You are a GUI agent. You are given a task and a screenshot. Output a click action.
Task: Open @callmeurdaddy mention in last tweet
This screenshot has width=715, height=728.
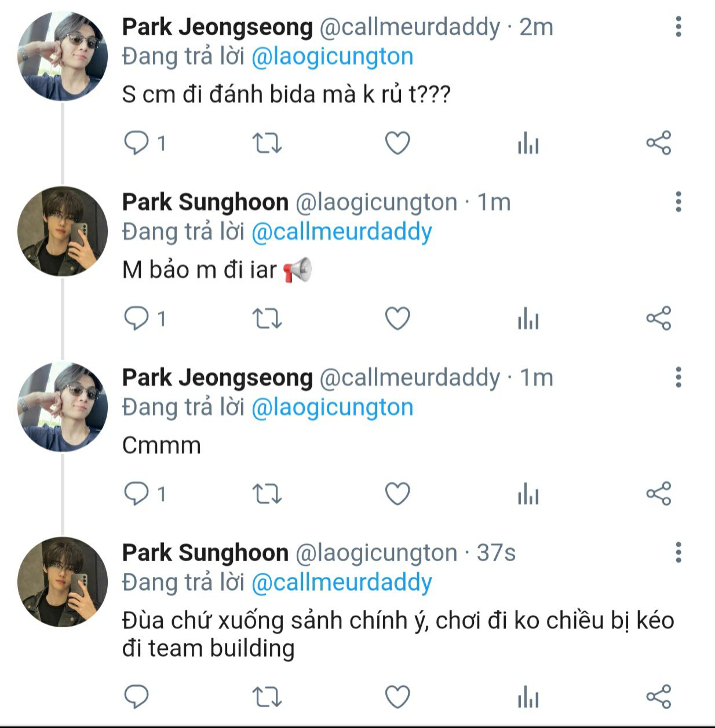(341, 583)
